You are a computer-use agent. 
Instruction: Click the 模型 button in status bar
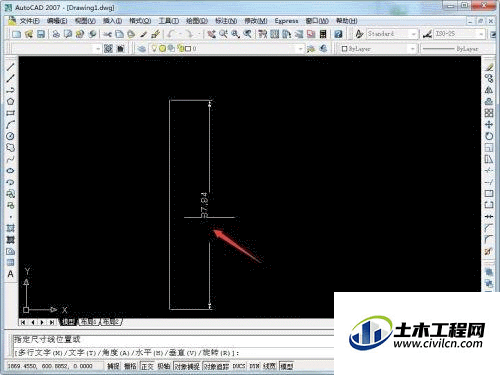coord(287,366)
